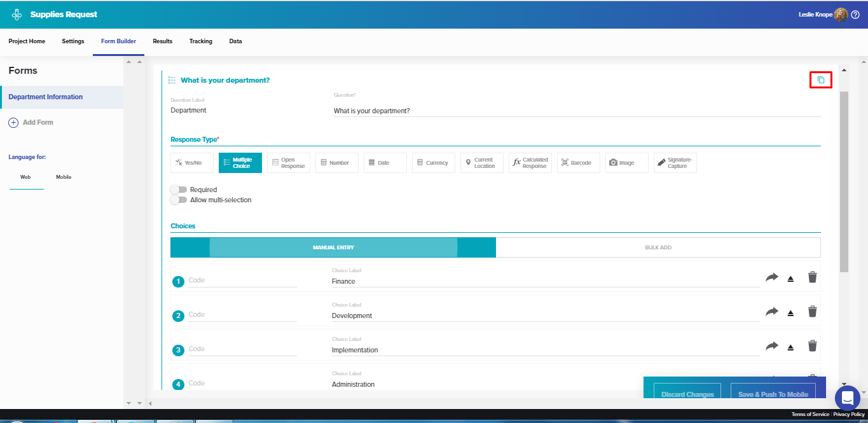The width and height of the screenshot is (868, 423).
Task: Select the Department Information form
Action: (62, 97)
